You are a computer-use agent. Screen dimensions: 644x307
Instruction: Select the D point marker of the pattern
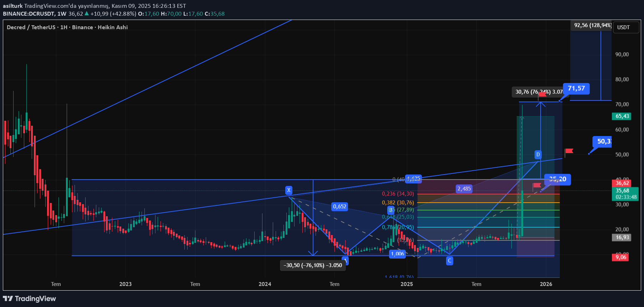(538, 155)
